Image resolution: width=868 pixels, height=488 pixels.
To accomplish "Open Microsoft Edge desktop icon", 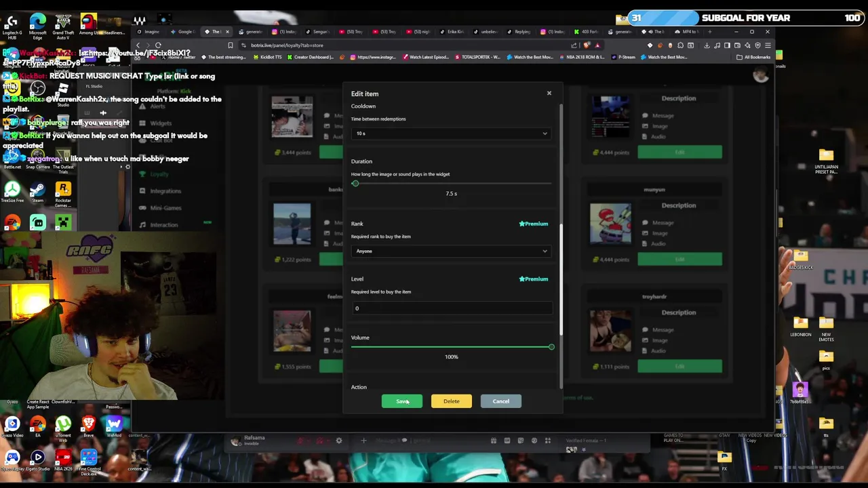I will pyautogui.click(x=37, y=25).
